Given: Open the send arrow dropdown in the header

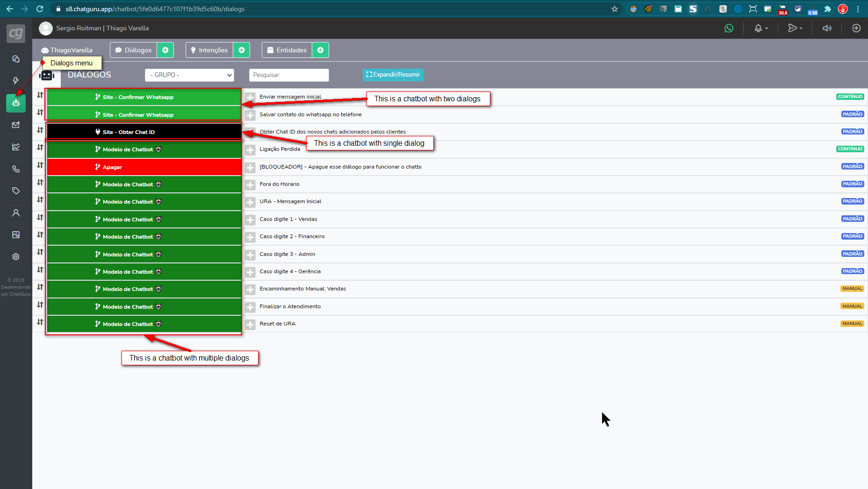Looking at the screenshot, I should point(795,28).
